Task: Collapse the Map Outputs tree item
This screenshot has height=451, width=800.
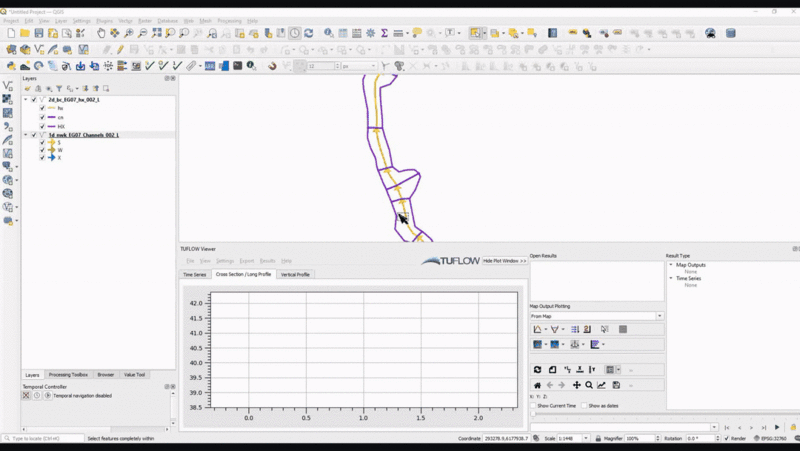Action: tap(671, 265)
